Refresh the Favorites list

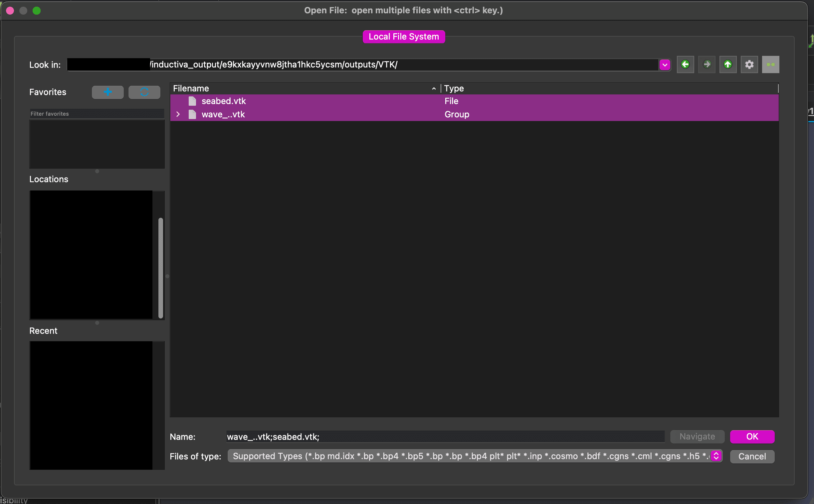(144, 92)
